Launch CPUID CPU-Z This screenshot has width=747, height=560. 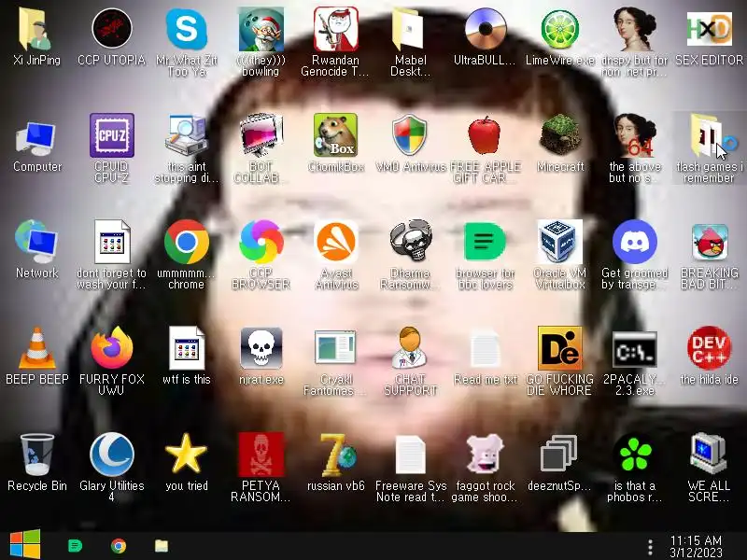point(111,135)
